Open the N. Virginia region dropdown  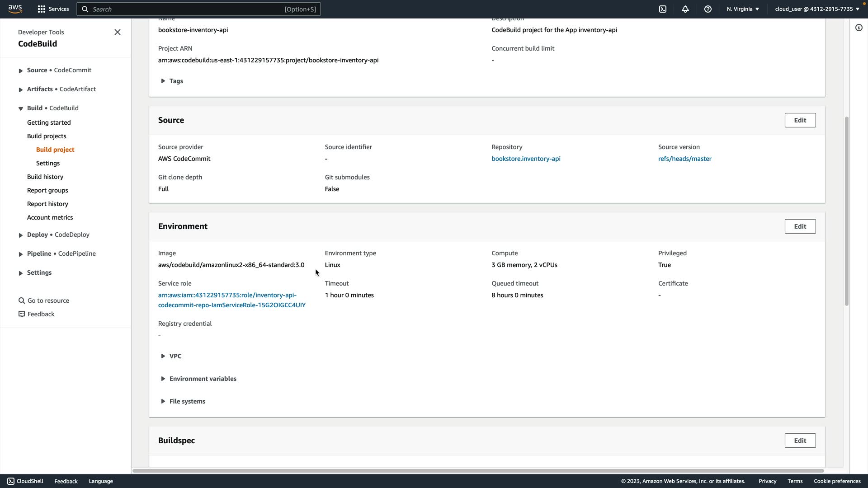743,9
